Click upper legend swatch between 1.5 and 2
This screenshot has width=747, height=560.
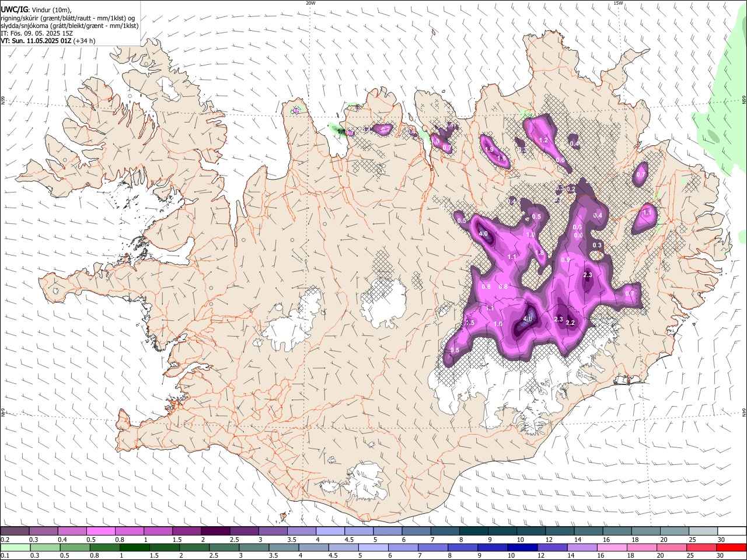(x=187, y=531)
